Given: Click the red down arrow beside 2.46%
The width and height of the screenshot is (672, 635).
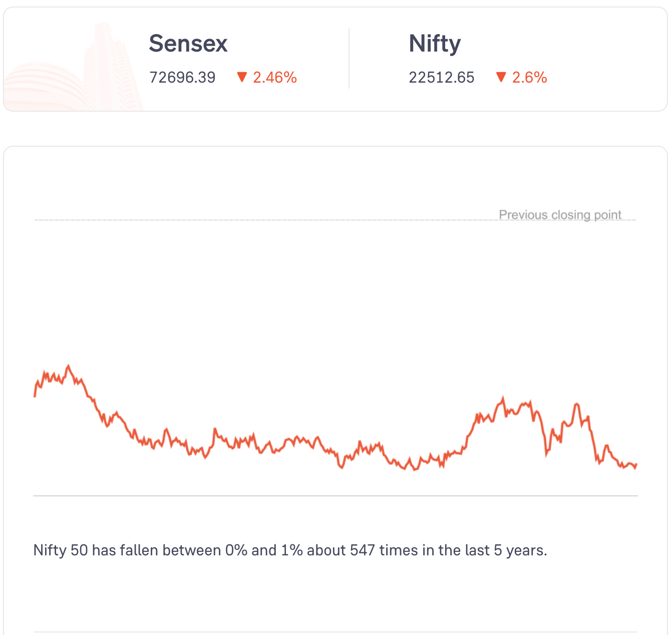Looking at the screenshot, I should [242, 77].
